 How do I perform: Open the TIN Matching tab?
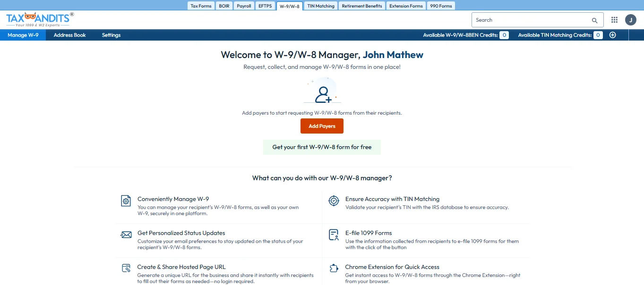321,6
